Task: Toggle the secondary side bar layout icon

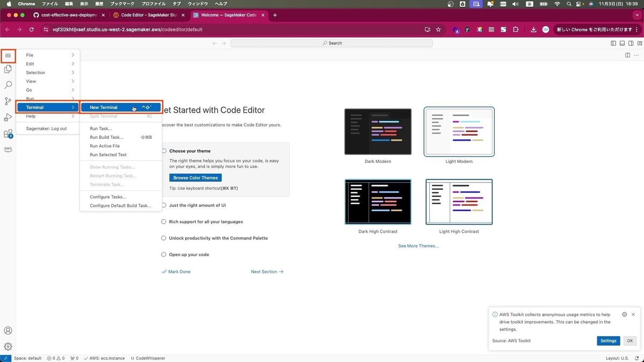Action: click(631, 43)
